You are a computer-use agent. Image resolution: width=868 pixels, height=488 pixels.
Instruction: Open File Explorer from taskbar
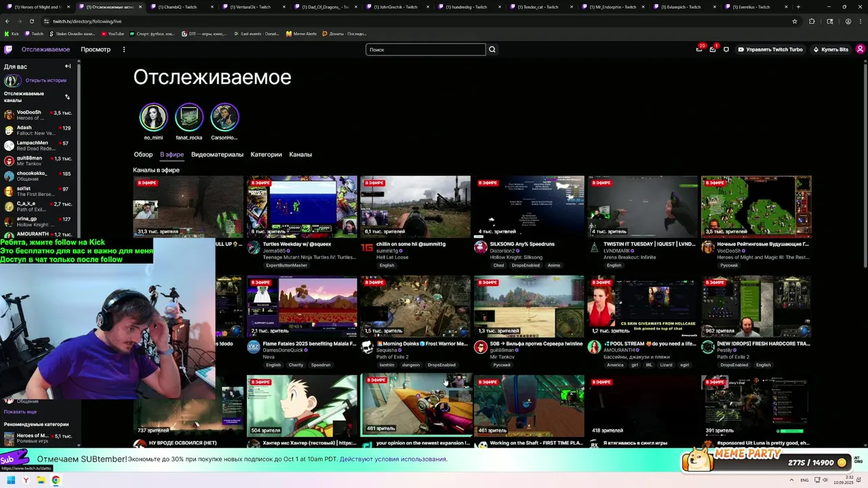point(41,480)
